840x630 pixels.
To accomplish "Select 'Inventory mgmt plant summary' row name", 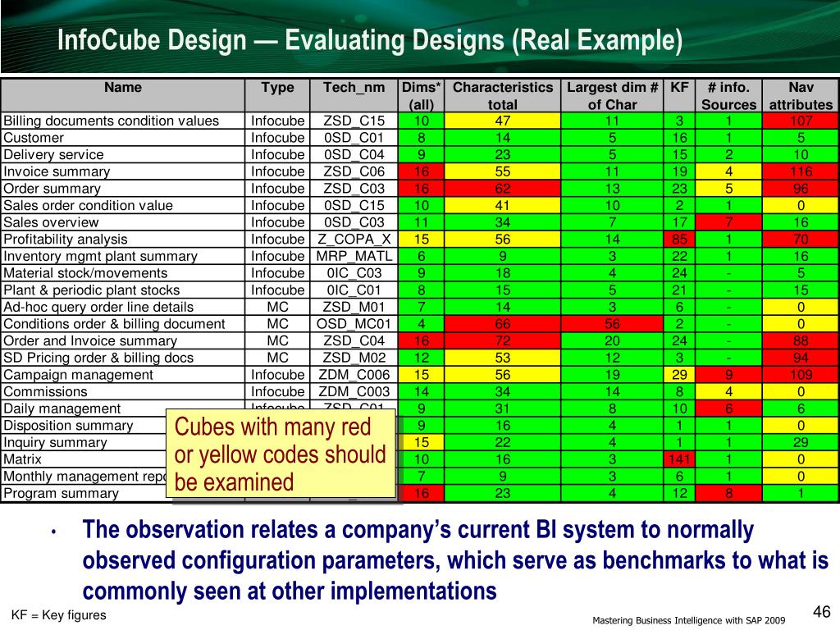I will (x=100, y=257).
